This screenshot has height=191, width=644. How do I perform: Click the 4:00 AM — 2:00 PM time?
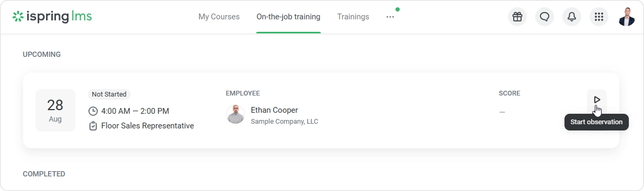coord(135,111)
